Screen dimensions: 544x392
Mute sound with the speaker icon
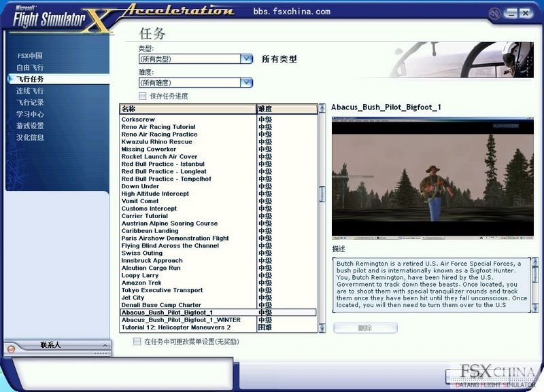tap(494, 14)
